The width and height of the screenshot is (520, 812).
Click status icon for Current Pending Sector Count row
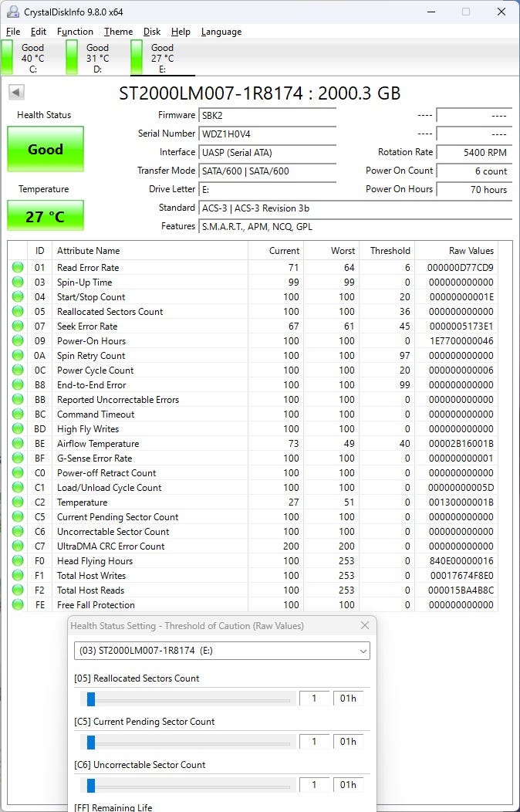pos(18,517)
